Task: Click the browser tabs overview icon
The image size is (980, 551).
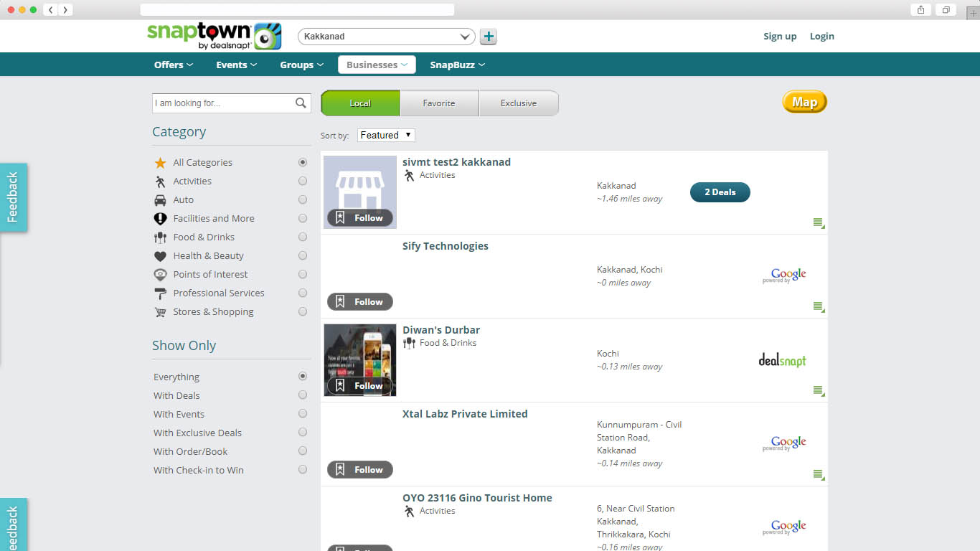Action: coord(946,10)
